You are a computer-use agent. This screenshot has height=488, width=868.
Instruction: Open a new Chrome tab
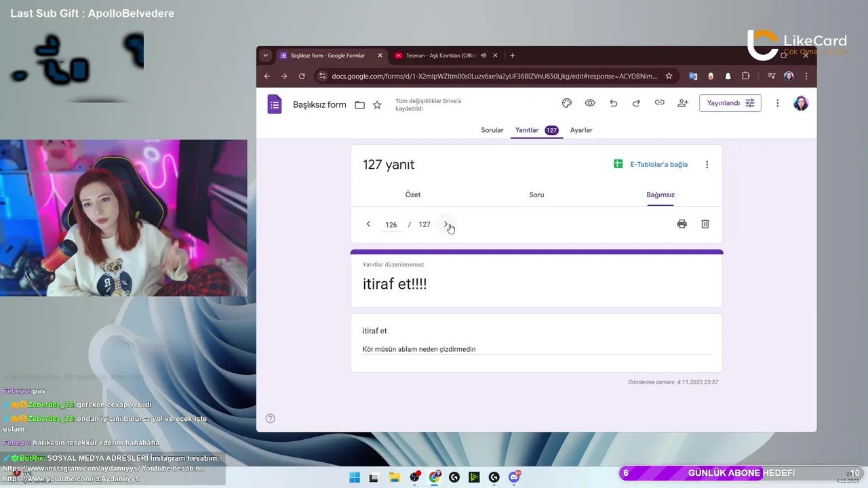[x=512, y=56]
